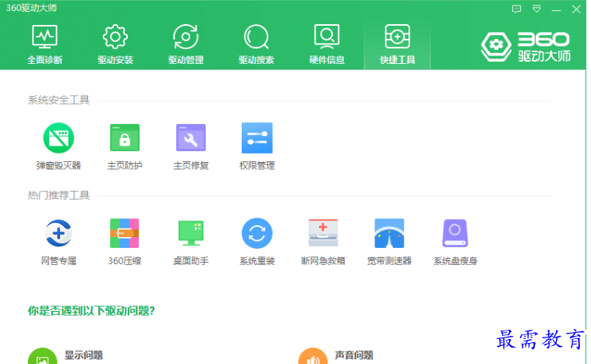
Task: Launch the 宽带测速器 bandwidth speed tester
Action: [x=389, y=242]
